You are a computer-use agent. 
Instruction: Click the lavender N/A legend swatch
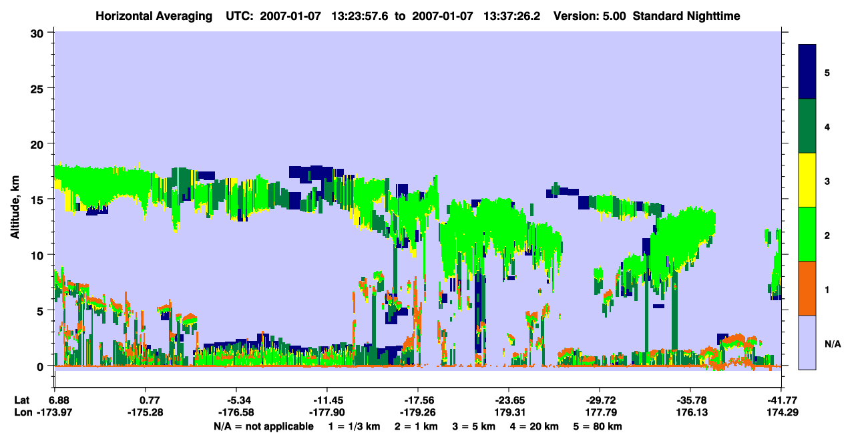807,342
